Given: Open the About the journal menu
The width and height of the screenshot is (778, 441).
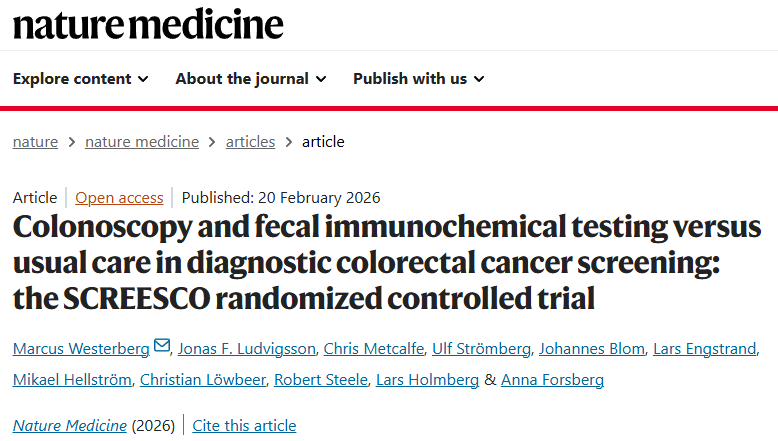Looking at the screenshot, I should [250, 79].
